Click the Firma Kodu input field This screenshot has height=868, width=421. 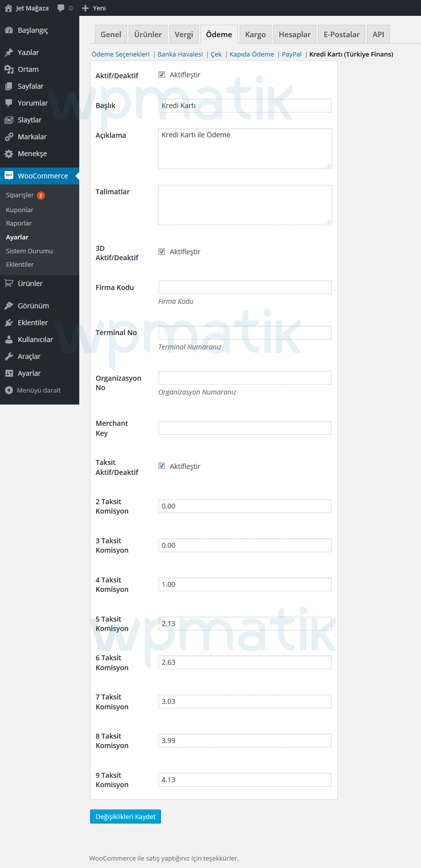click(245, 287)
